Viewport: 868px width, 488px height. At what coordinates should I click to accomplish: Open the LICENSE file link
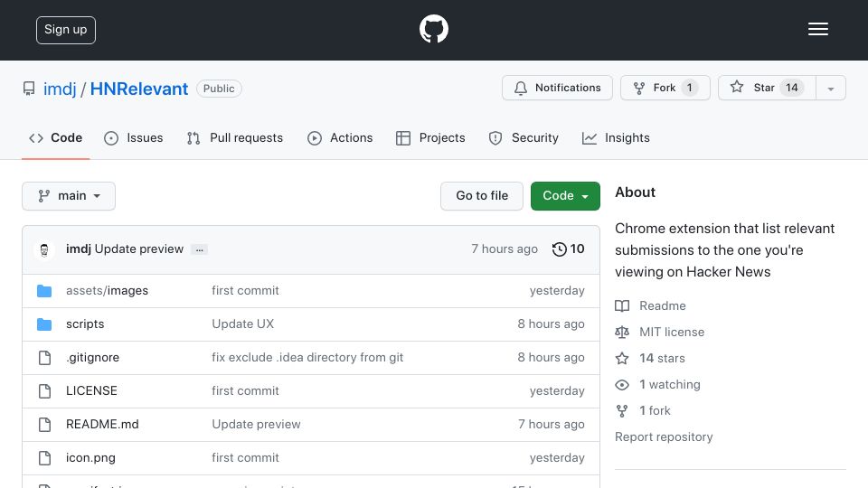[91, 390]
